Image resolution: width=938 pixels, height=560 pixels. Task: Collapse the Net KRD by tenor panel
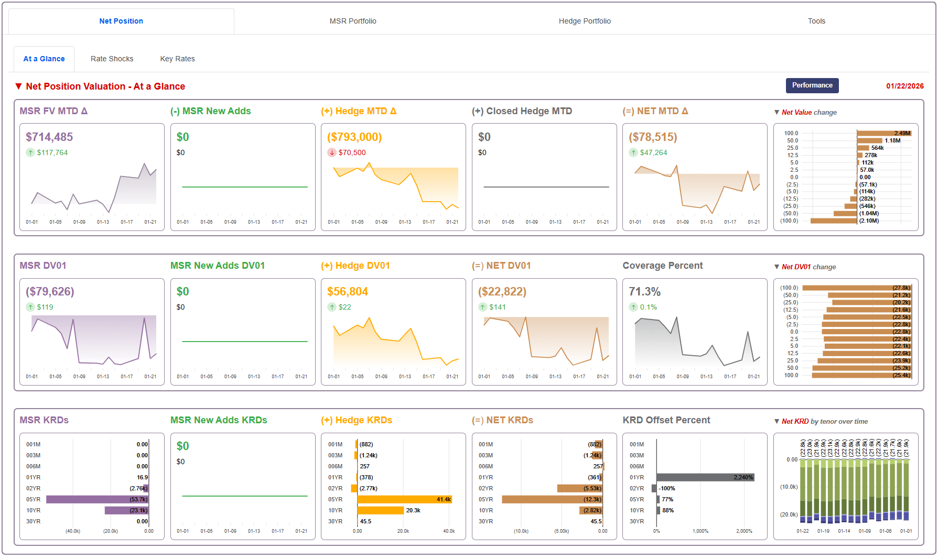click(x=777, y=421)
